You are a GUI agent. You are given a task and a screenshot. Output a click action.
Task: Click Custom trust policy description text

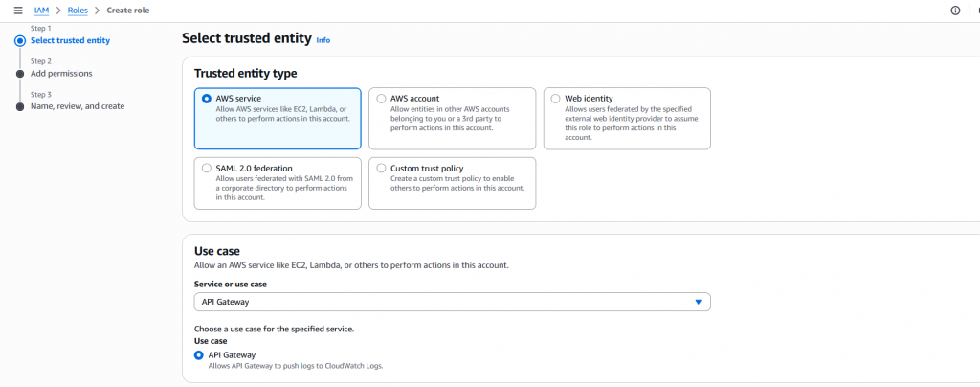coord(457,183)
